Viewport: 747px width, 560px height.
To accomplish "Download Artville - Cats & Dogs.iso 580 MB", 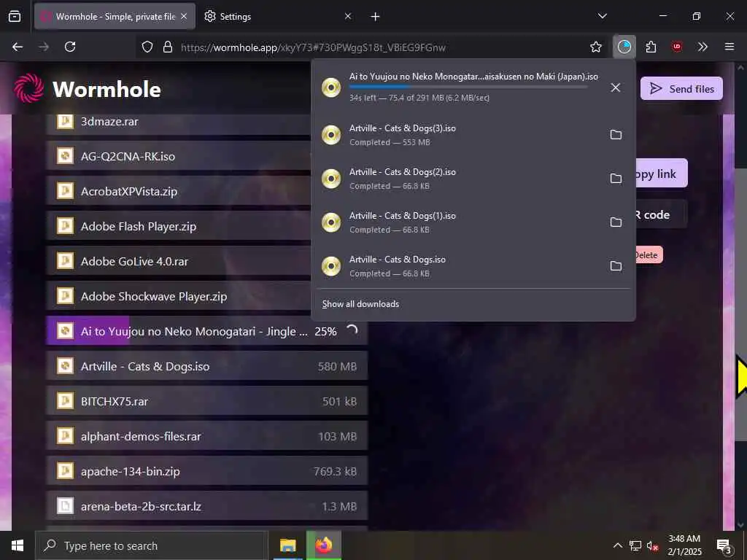I will click(206, 366).
